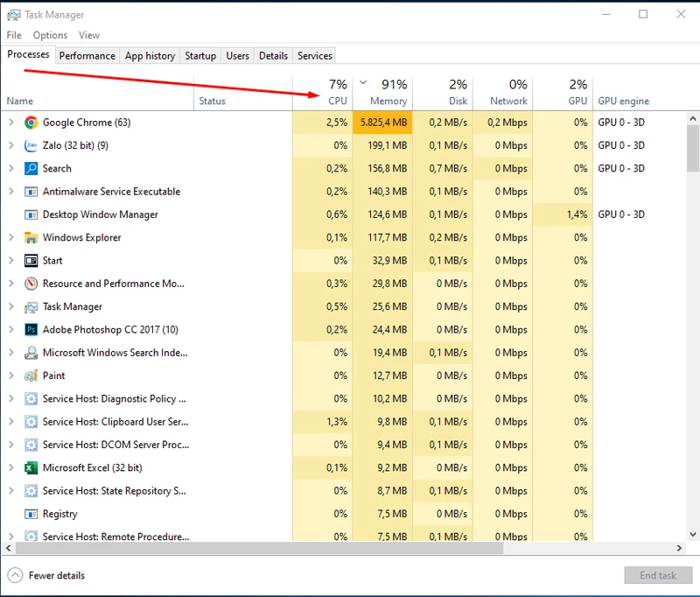
Task: Expand the Paint process group
Action: click(x=11, y=376)
